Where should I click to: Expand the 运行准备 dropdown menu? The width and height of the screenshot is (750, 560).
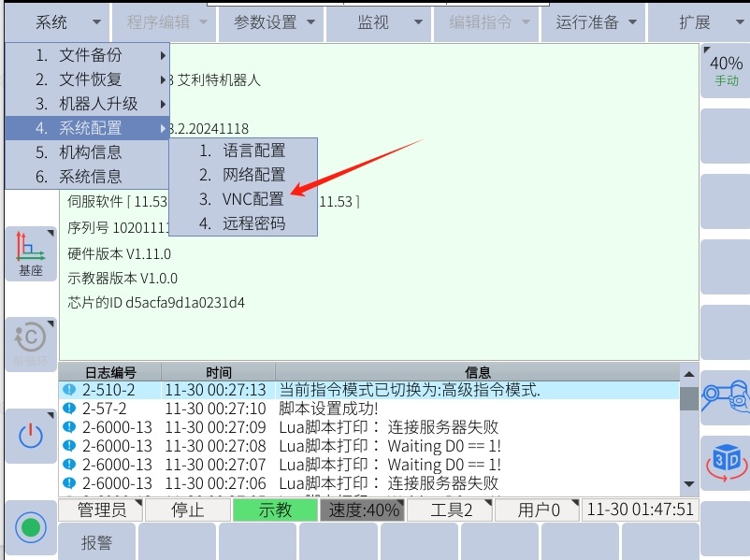[596, 22]
